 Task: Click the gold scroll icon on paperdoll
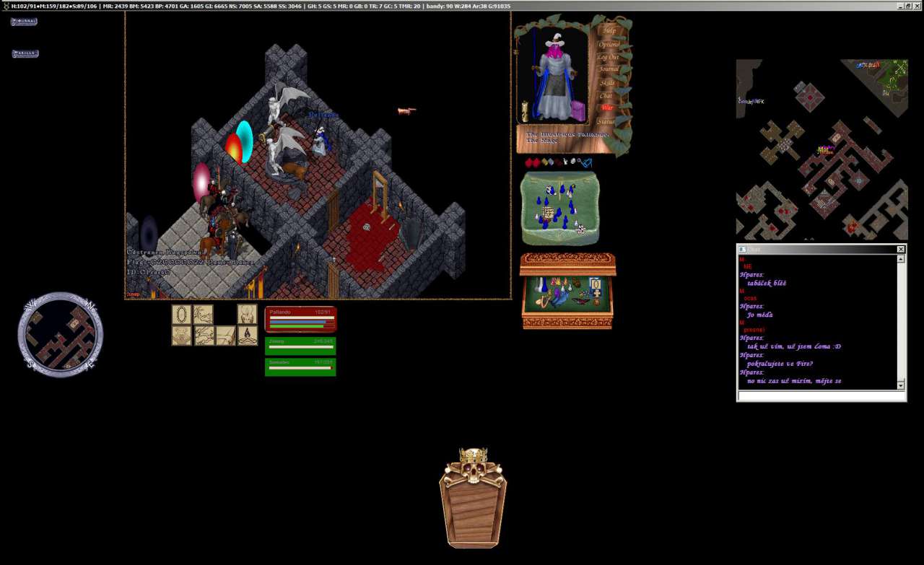525,111
